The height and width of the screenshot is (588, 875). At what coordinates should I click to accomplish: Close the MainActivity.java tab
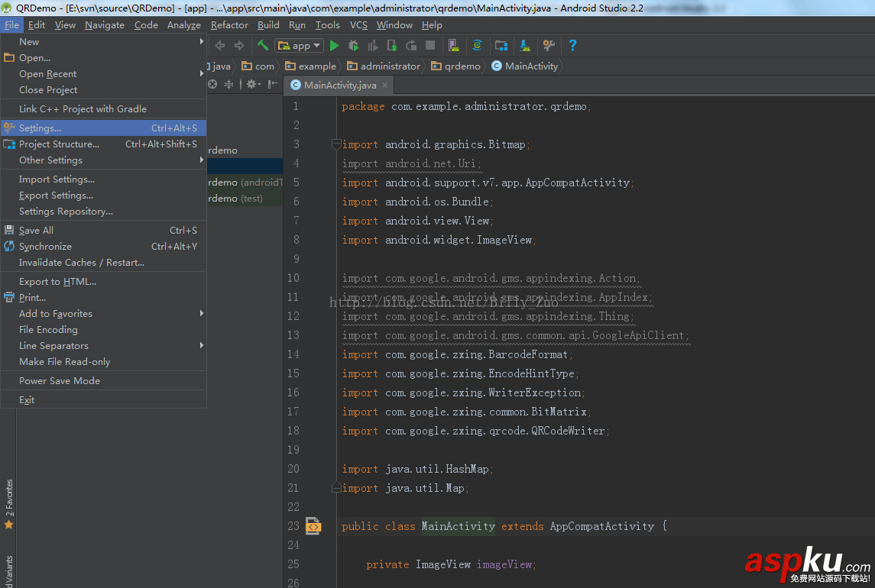click(385, 86)
